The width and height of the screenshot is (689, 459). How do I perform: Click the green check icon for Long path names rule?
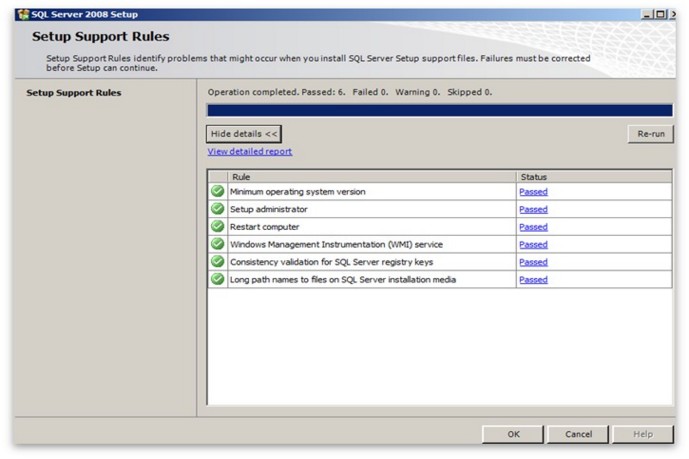[x=218, y=279]
